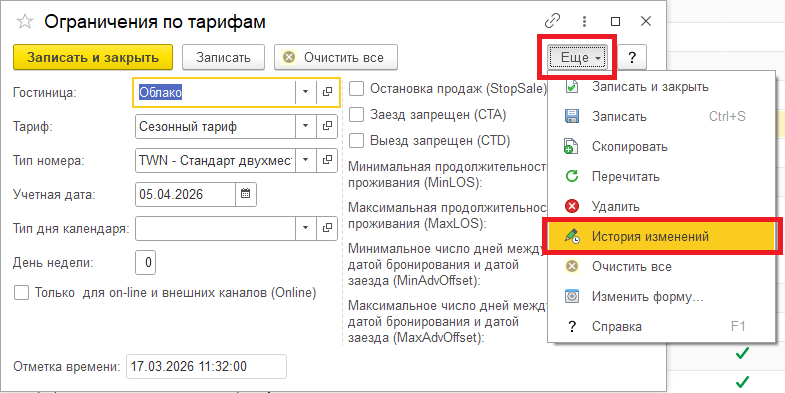Open История изменений menu entry
This screenshot has width=785, height=393.
point(662,236)
